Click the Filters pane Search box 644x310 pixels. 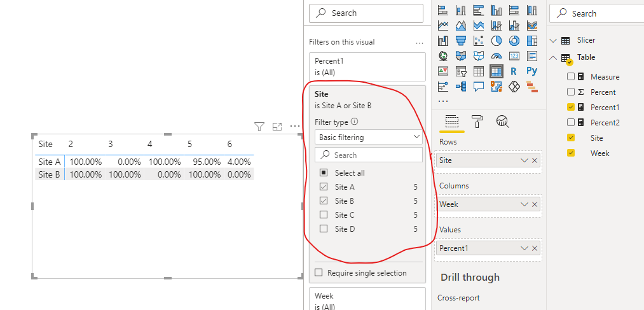click(366, 13)
